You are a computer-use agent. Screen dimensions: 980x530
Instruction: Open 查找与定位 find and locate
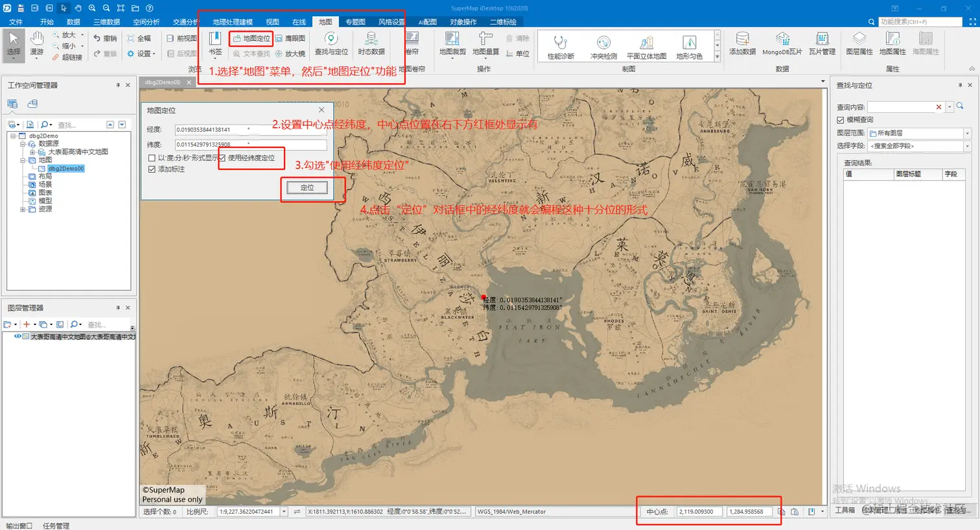(331, 43)
